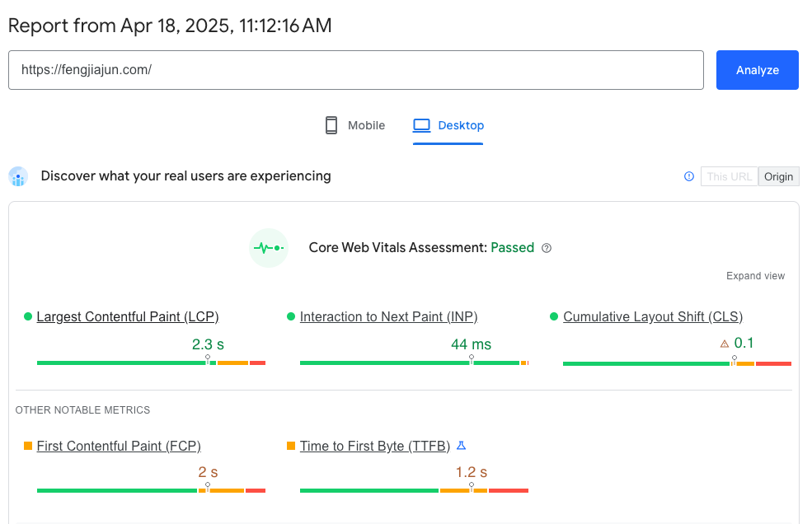
Task: Expand view of Core Web Vitals
Action: (755, 276)
